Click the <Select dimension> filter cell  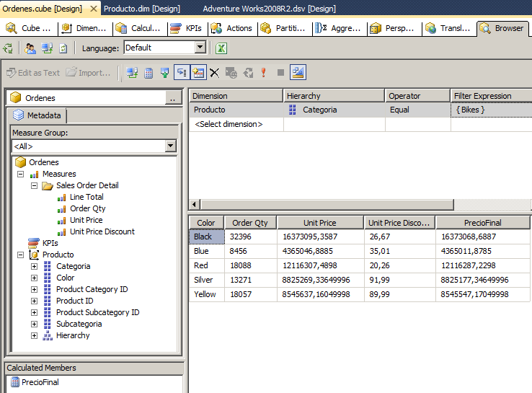229,124
